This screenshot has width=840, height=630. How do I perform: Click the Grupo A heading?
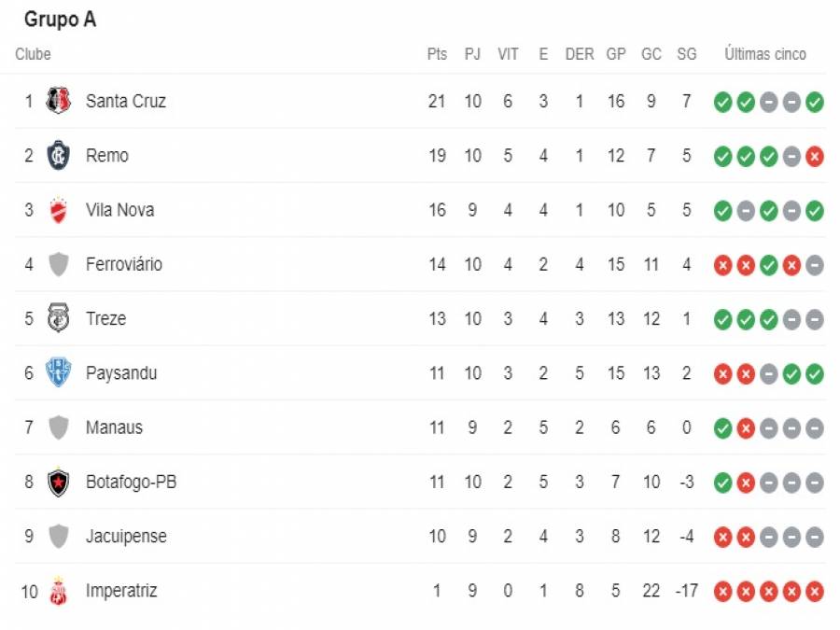60,20
